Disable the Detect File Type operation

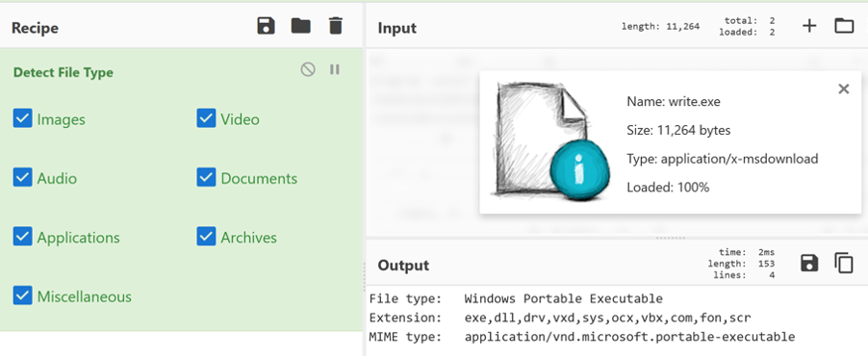coord(308,69)
